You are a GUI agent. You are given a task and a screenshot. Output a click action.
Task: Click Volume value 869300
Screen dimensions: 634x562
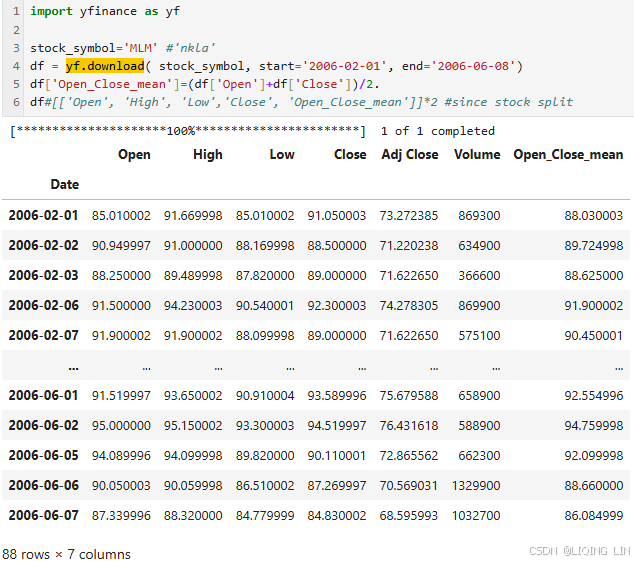pos(479,216)
